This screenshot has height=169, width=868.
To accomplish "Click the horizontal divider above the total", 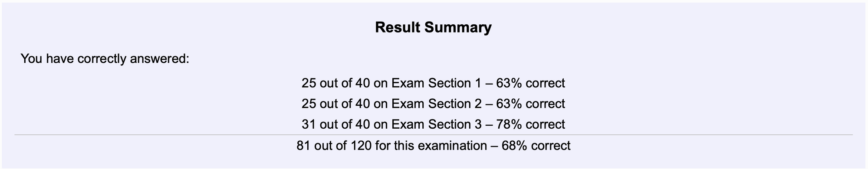I will coord(433,135).
